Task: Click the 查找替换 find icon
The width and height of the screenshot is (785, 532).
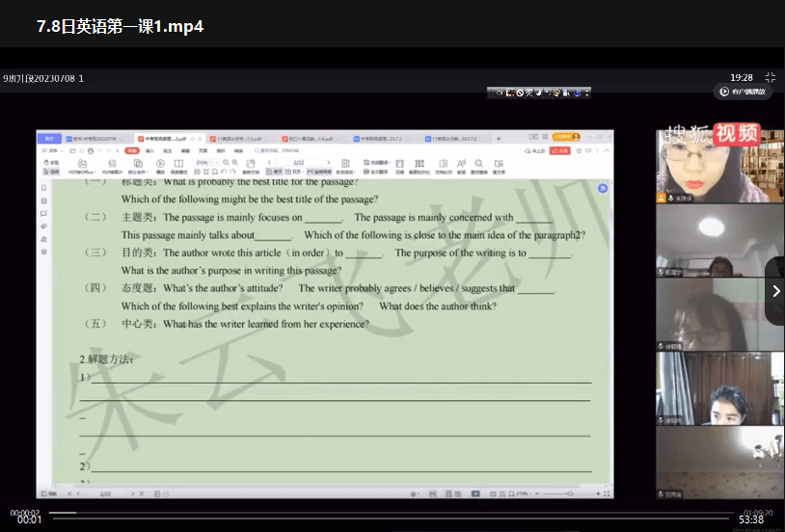Action: coord(479,167)
